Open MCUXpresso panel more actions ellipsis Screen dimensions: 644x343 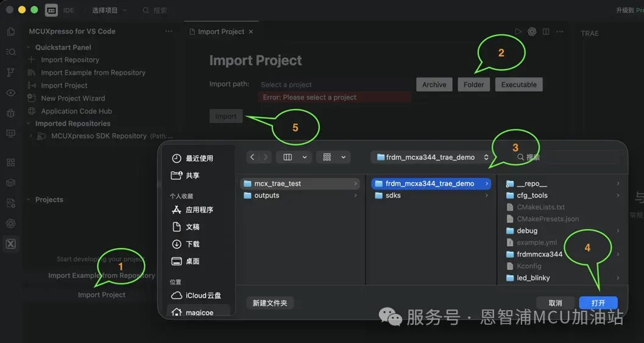point(169,31)
